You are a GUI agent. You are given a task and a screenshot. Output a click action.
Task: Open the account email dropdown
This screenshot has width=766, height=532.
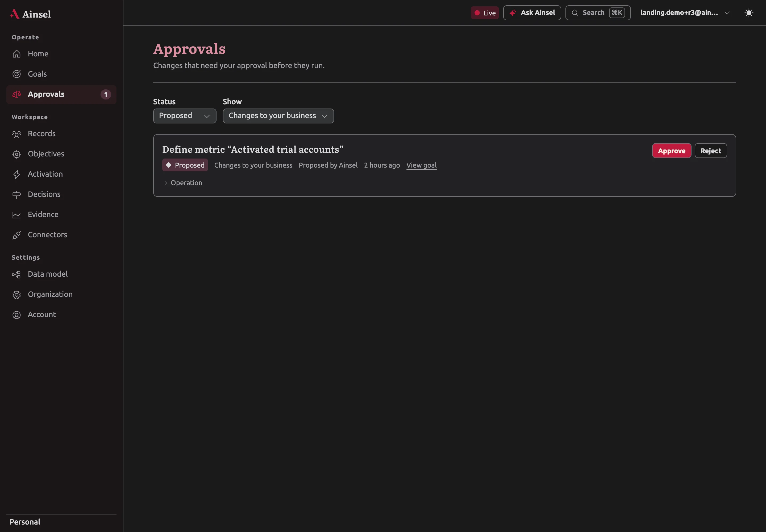click(x=685, y=13)
